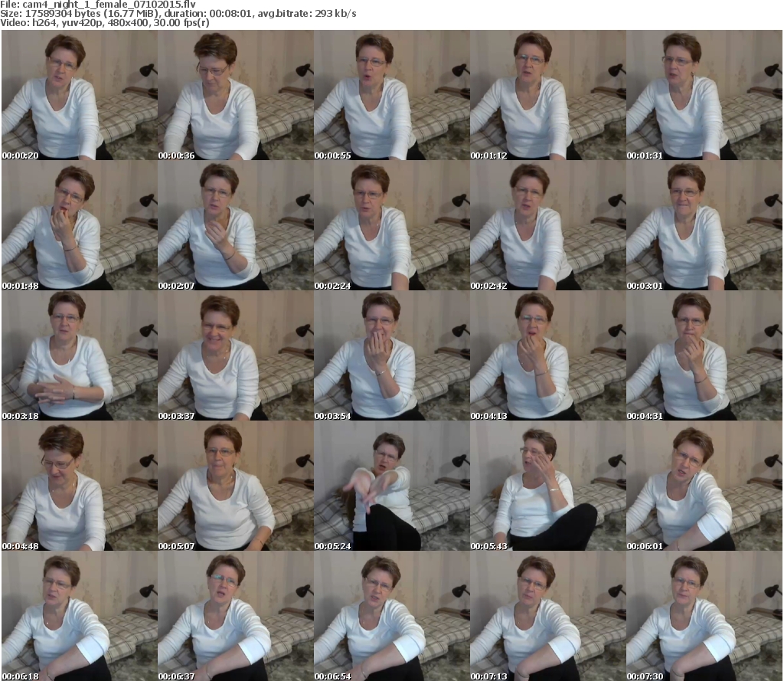Select the thumbnail at 00:05:07
This screenshot has width=784, height=681.
point(236,486)
